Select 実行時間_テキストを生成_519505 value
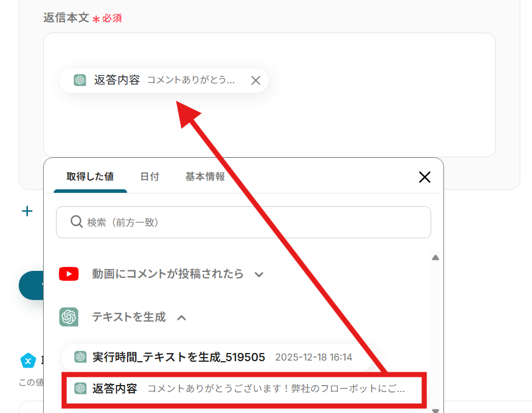 coord(217,357)
